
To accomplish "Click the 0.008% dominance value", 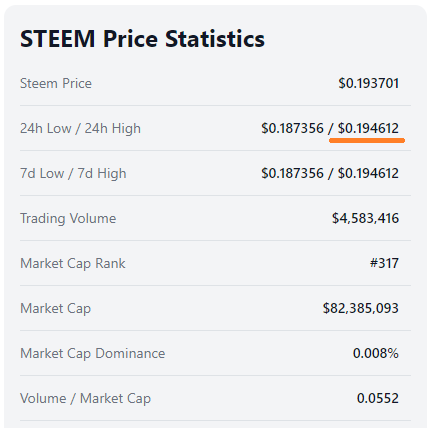I will tap(376, 353).
